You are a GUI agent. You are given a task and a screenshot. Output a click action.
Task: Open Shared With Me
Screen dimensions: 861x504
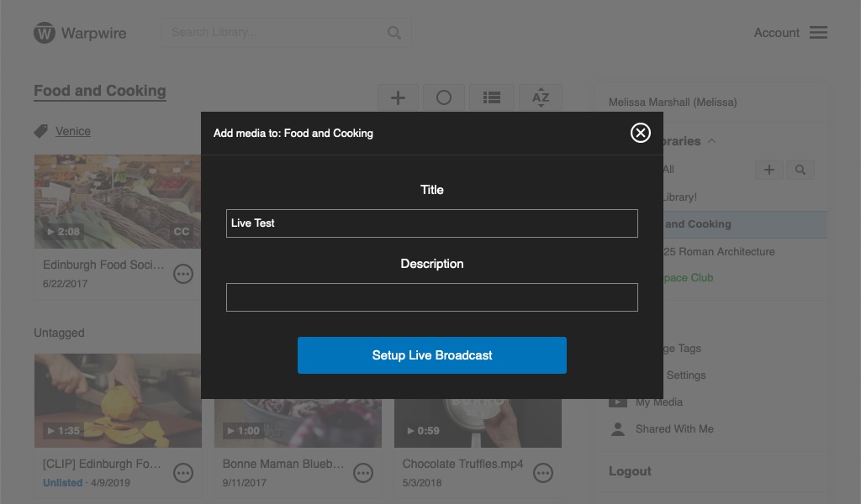tap(674, 429)
